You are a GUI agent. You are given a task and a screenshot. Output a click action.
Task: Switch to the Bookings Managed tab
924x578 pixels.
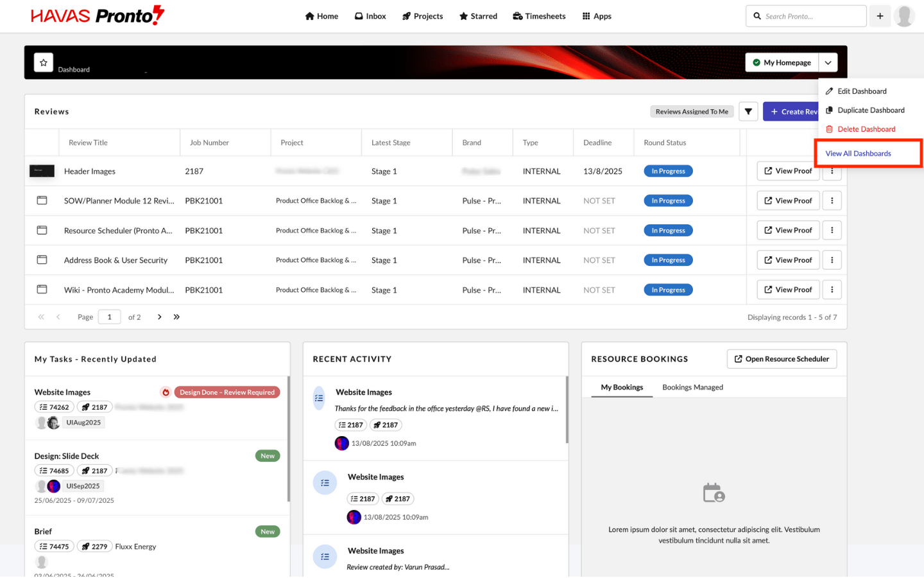click(692, 387)
